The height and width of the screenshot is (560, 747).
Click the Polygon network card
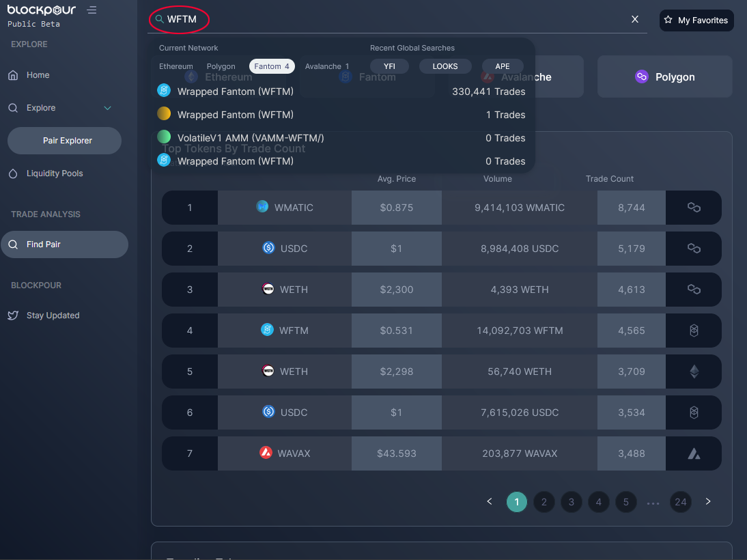[x=664, y=76]
